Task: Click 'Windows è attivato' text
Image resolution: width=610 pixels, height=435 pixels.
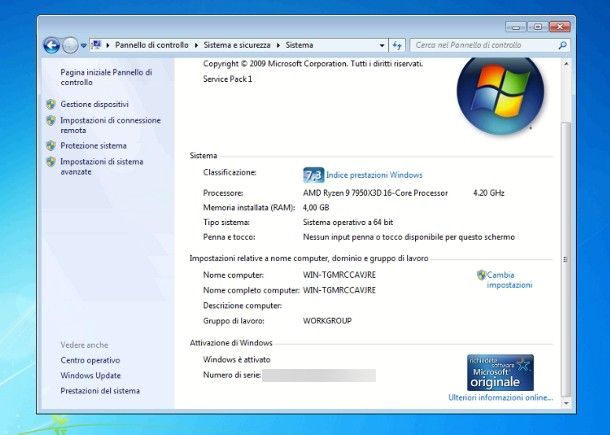Action: [x=237, y=360]
